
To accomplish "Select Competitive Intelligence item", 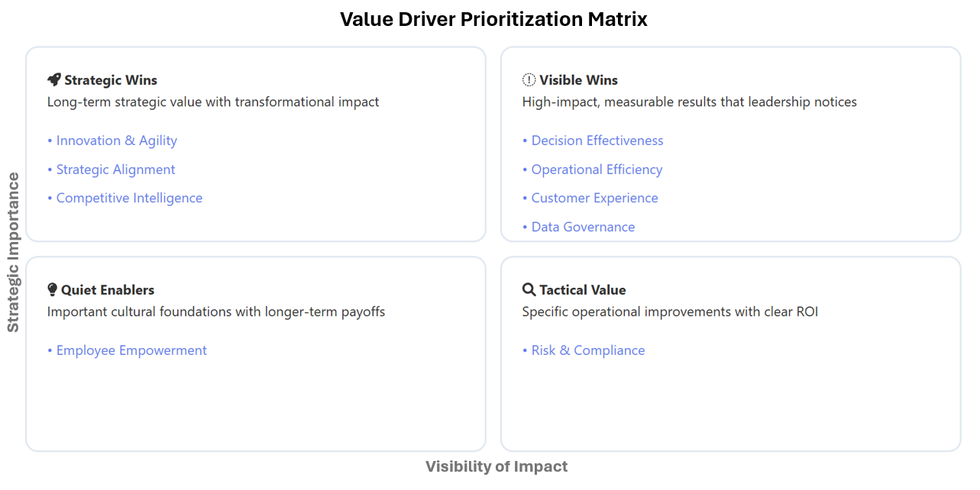I will [x=125, y=198].
